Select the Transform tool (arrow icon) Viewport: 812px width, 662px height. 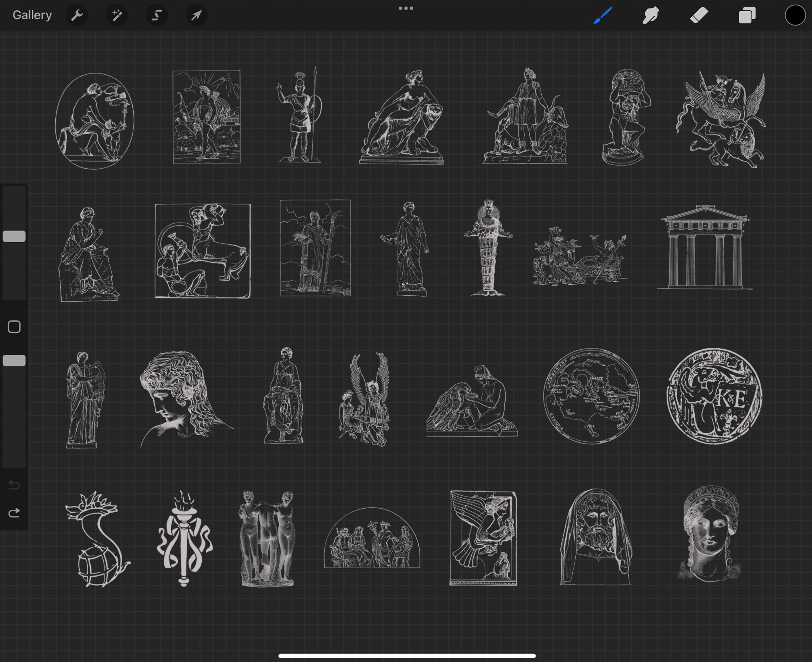196,15
